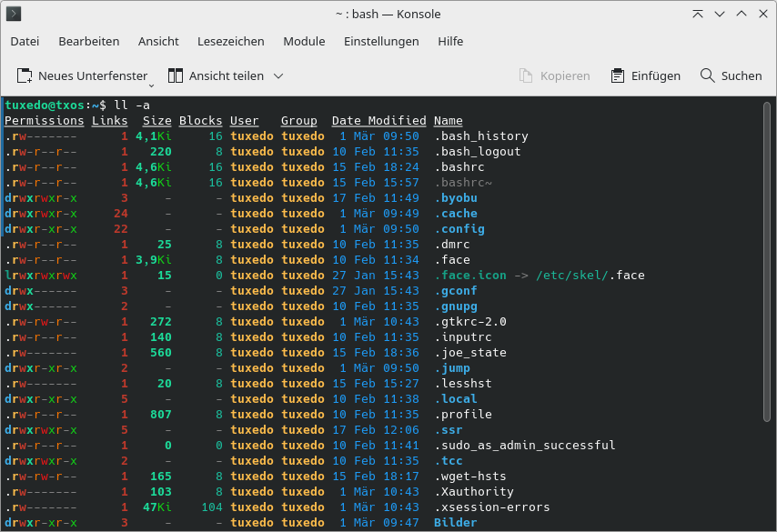Close the Konsole window
Image resolution: width=777 pixels, height=532 pixels.
click(x=763, y=14)
